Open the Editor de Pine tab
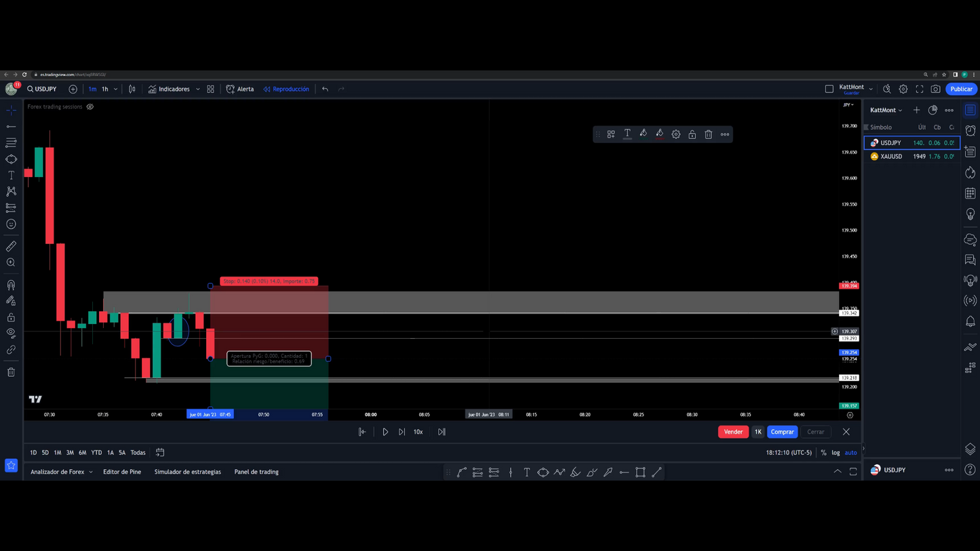 point(122,472)
